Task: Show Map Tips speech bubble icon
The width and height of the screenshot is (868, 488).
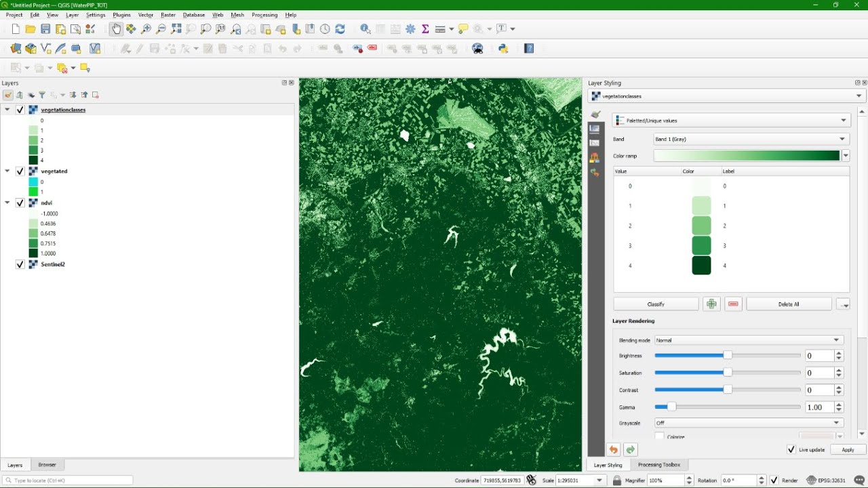Action: point(463,29)
